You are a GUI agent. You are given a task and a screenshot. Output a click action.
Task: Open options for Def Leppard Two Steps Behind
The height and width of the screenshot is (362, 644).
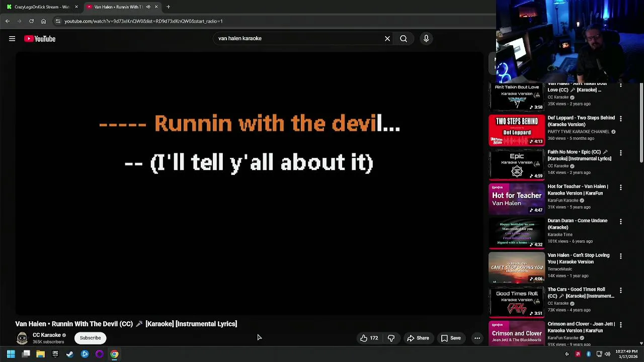point(620,119)
